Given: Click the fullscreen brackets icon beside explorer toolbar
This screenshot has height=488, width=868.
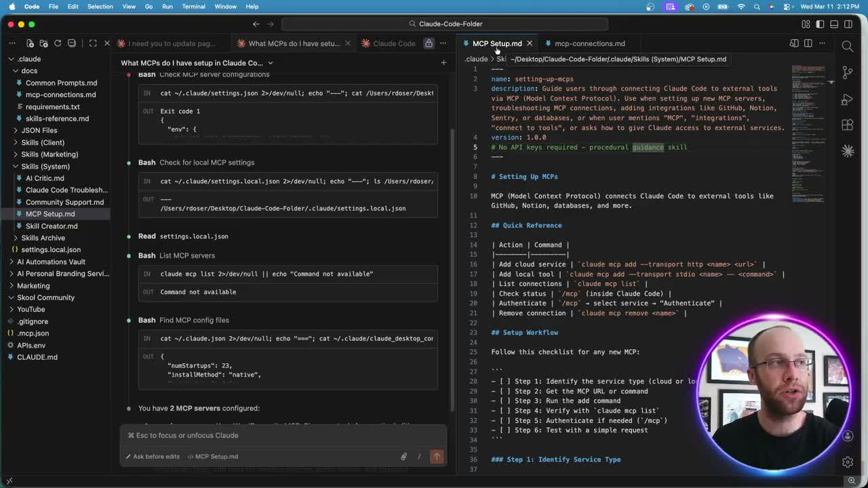Looking at the screenshot, I should (x=93, y=43).
